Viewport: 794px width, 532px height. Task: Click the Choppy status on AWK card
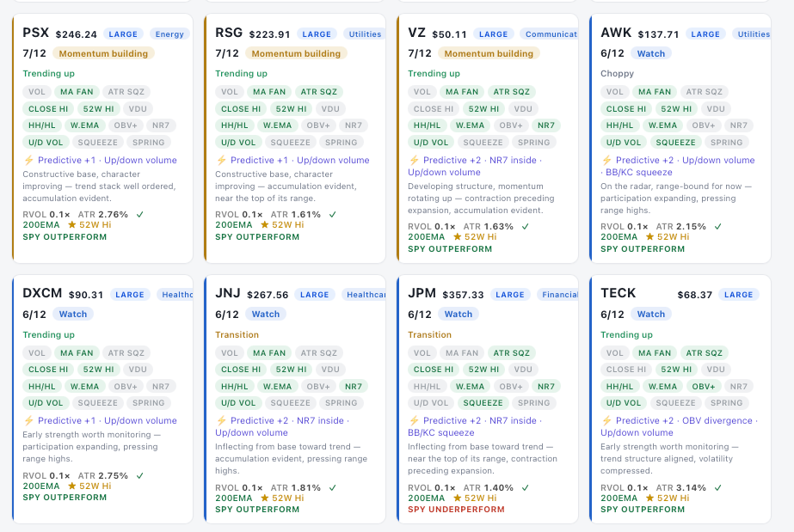click(617, 73)
